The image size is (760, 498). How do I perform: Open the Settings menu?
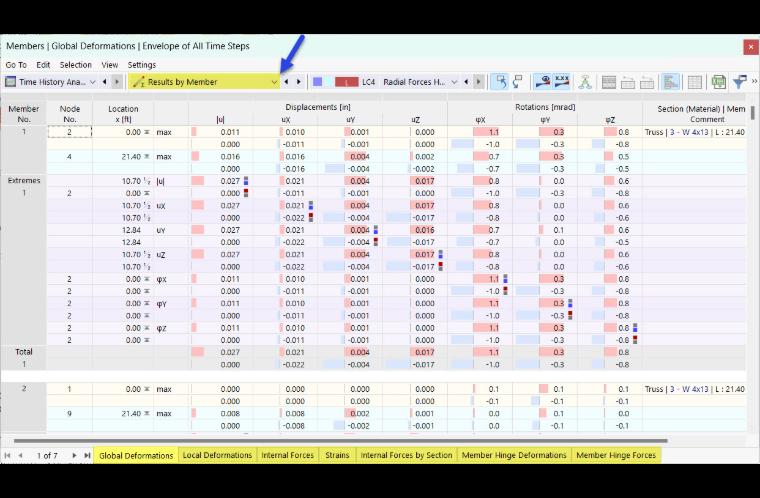coord(142,64)
